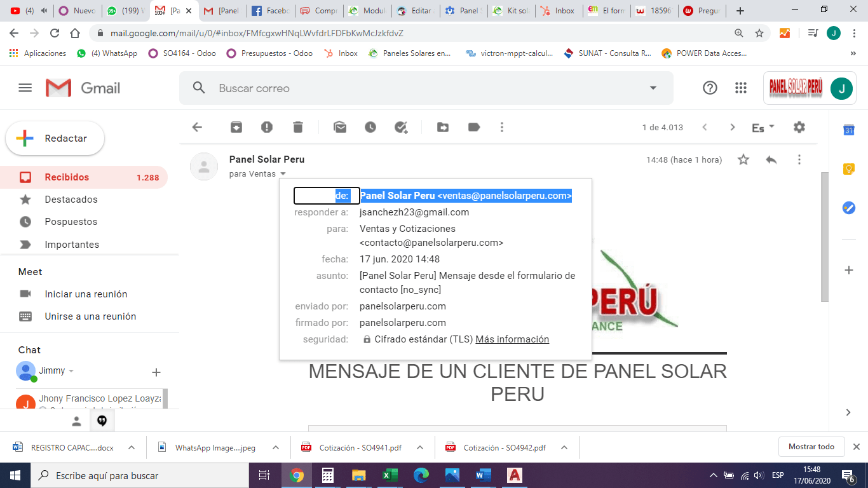868x488 pixels.
Task: Star this message
Action: 743,159
